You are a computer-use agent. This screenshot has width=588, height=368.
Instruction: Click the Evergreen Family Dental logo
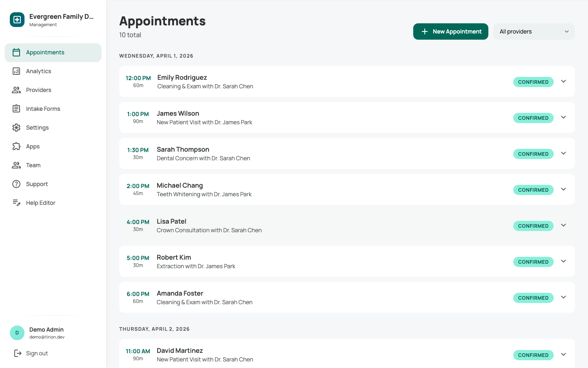click(17, 19)
